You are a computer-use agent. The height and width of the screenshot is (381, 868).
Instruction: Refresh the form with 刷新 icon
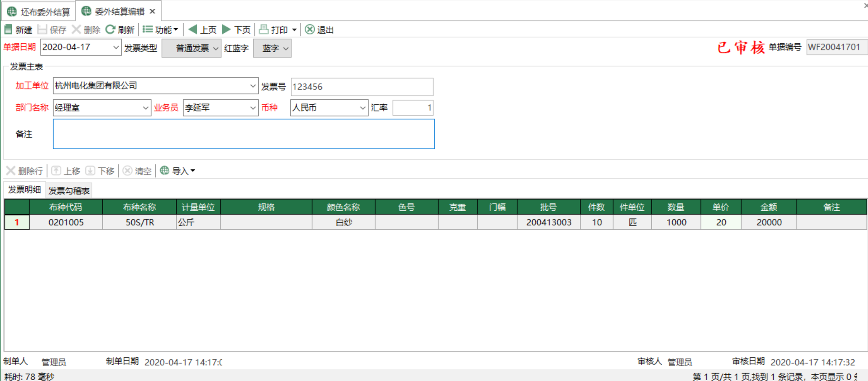[110, 29]
